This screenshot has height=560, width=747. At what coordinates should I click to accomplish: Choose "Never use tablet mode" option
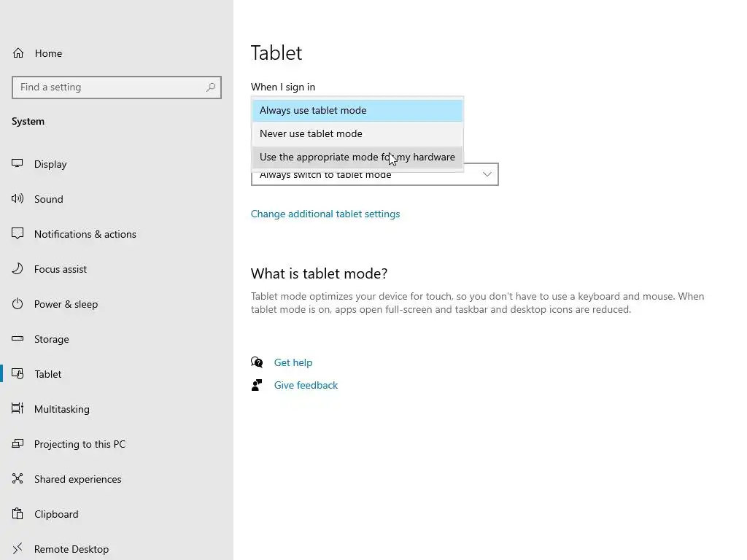tap(311, 134)
